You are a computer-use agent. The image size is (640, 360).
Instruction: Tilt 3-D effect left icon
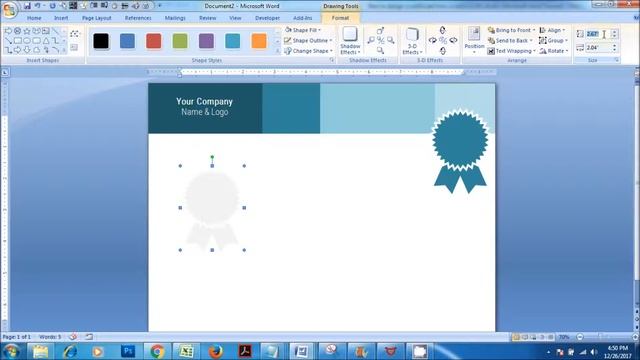point(433,40)
